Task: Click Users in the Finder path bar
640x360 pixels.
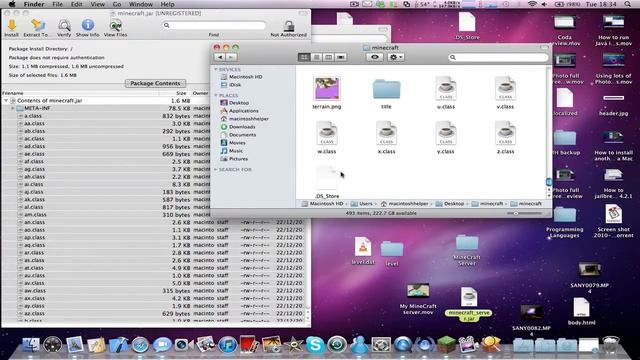Action: coord(362,204)
